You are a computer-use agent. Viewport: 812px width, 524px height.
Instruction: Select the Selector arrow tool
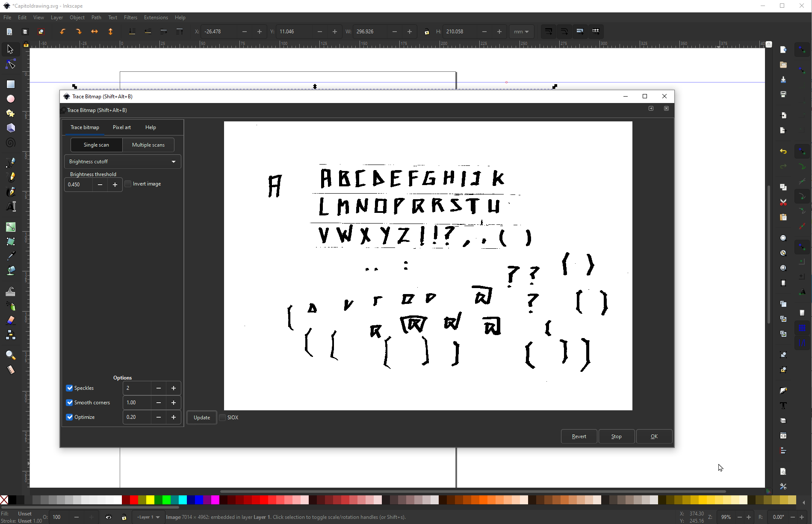click(x=10, y=50)
